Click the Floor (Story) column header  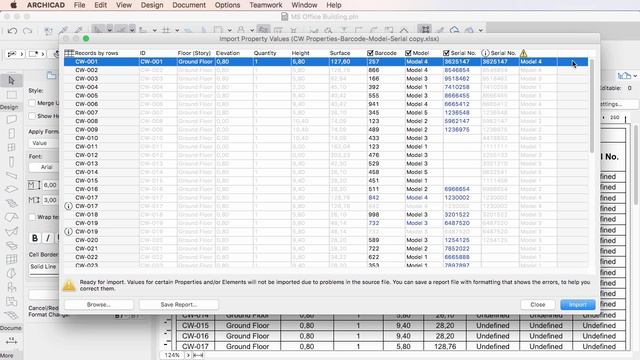coord(194,53)
